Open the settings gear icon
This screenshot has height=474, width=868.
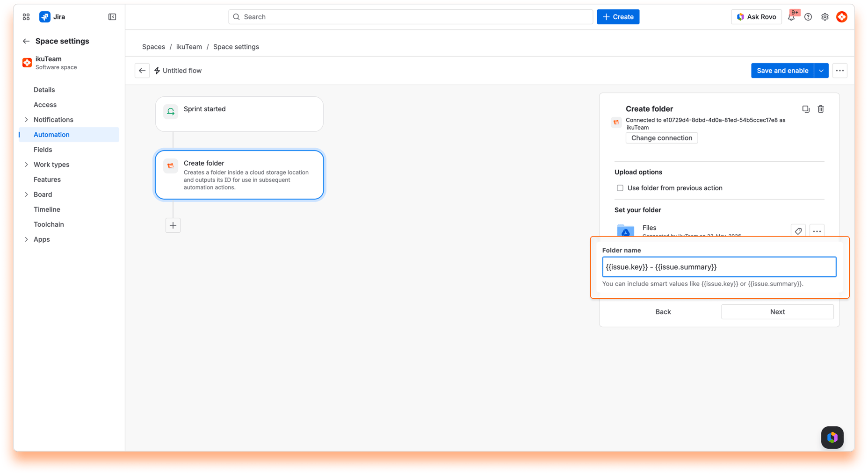(x=825, y=17)
